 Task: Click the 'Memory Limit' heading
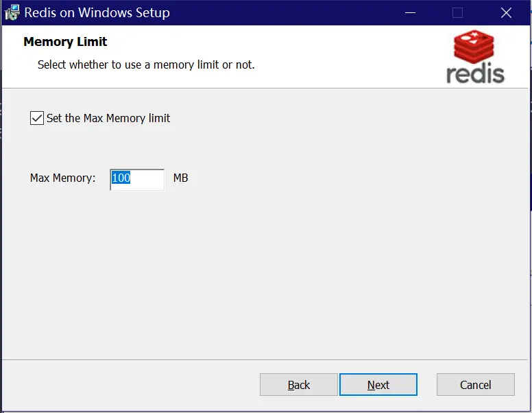[x=65, y=42]
